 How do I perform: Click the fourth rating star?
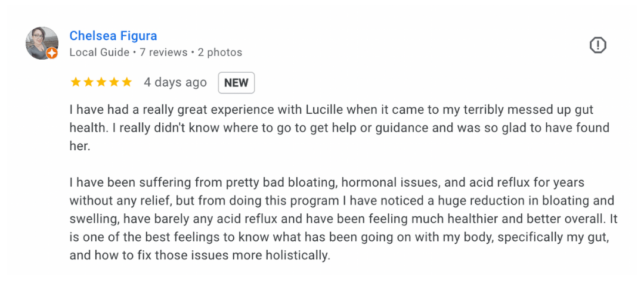114,82
